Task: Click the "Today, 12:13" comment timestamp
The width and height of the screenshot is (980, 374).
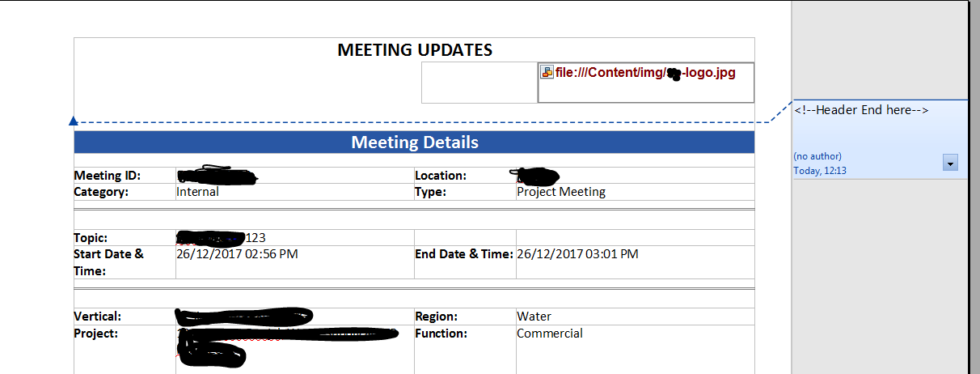Action: pos(820,170)
